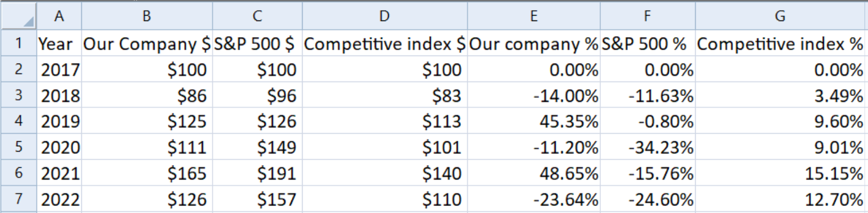The width and height of the screenshot is (868, 213).
Task: Click the 'Competitive index $' header cell
Action: pyautogui.click(x=384, y=43)
